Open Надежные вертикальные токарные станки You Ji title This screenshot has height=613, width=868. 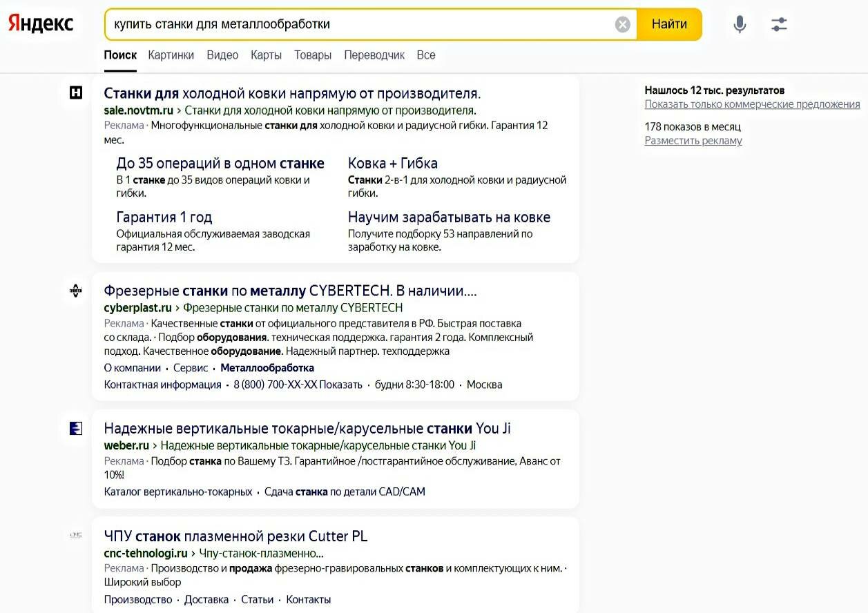tap(307, 429)
